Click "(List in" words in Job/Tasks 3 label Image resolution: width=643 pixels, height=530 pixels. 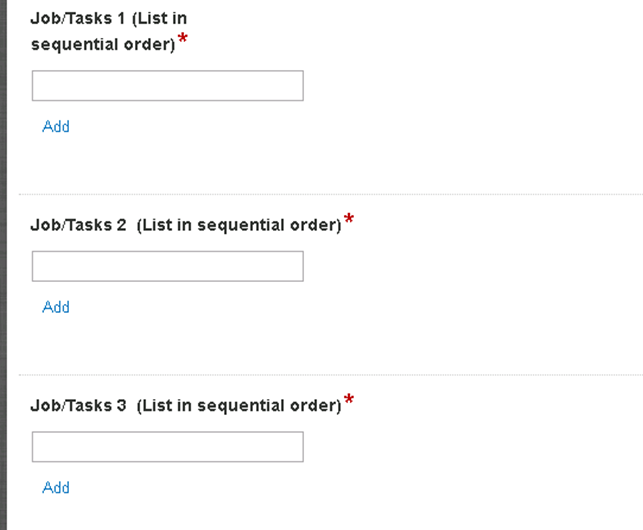click(164, 406)
